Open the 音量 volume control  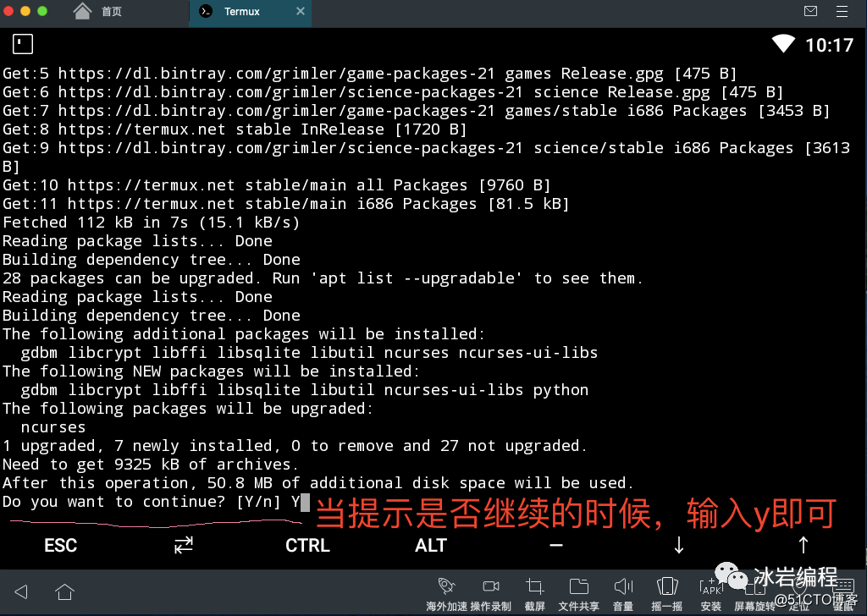point(623,586)
